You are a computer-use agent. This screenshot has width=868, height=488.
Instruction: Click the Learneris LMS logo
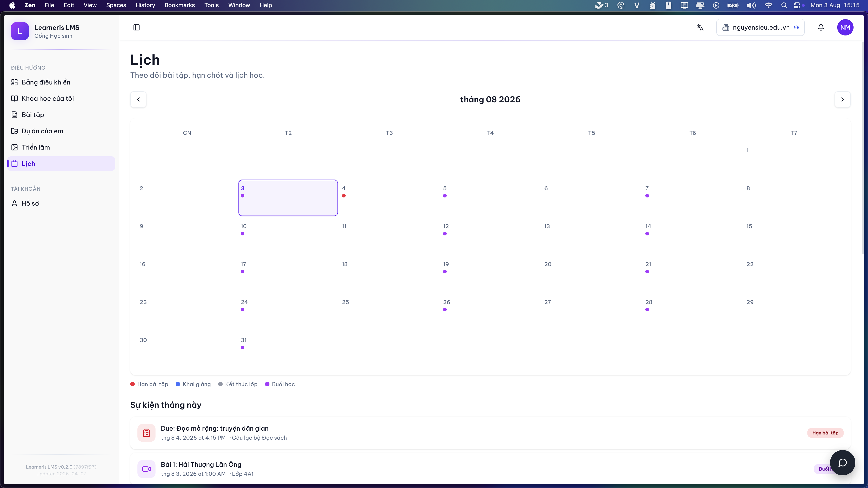tap(20, 31)
